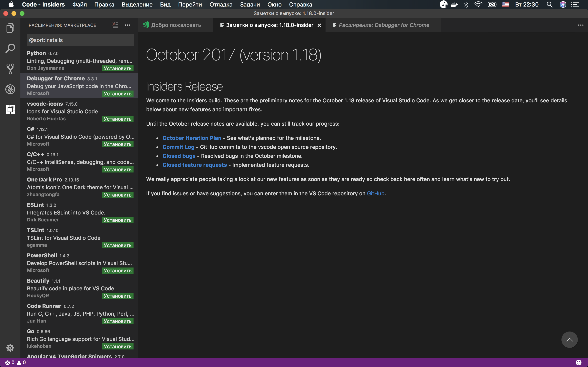This screenshot has height=367, width=588.
Task: Open the Source Control view
Action: tap(10, 69)
